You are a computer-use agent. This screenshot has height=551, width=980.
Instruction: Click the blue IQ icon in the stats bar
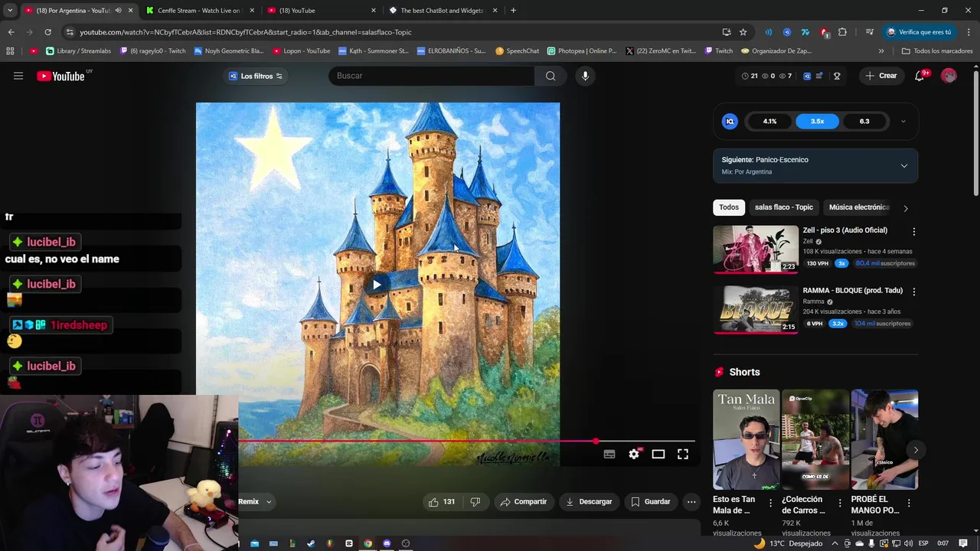coord(807,76)
